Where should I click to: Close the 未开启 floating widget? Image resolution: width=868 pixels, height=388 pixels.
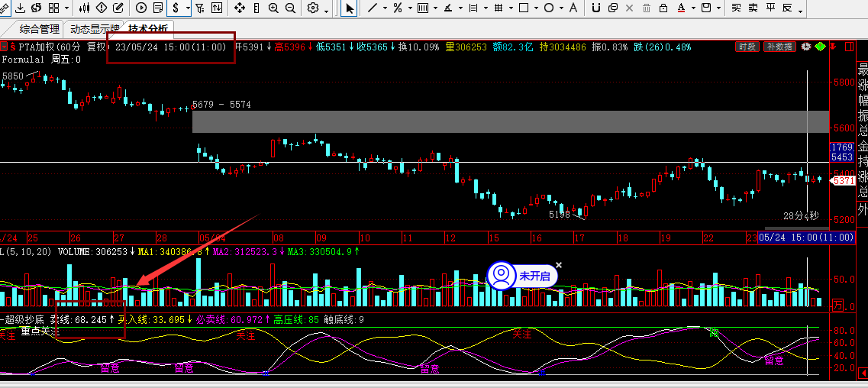559,265
